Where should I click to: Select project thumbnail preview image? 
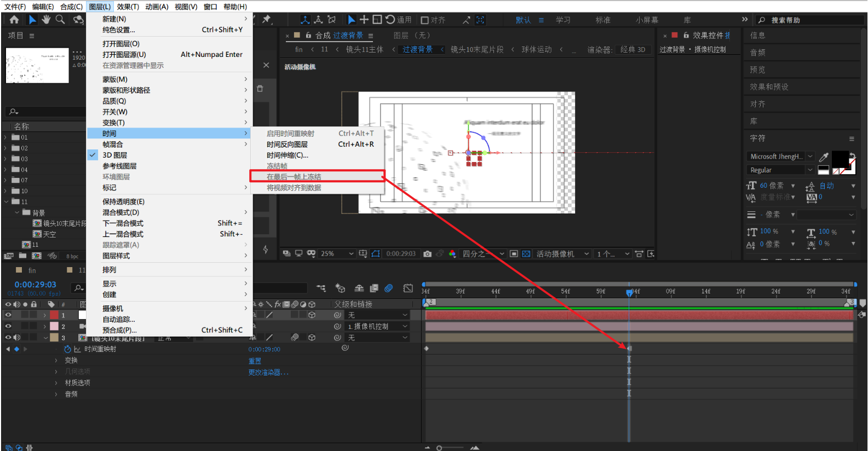(x=37, y=66)
